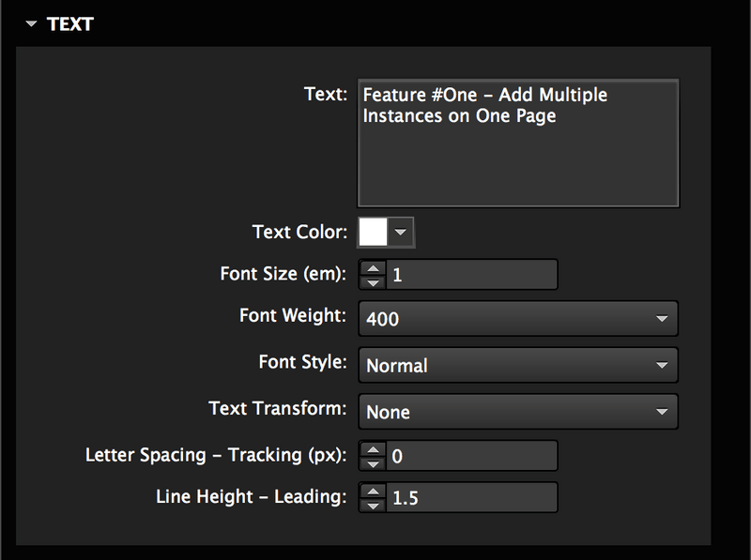This screenshot has height=560, width=751.
Task: Click the Font Style dropdown arrow icon
Action: [x=661, y=365]
